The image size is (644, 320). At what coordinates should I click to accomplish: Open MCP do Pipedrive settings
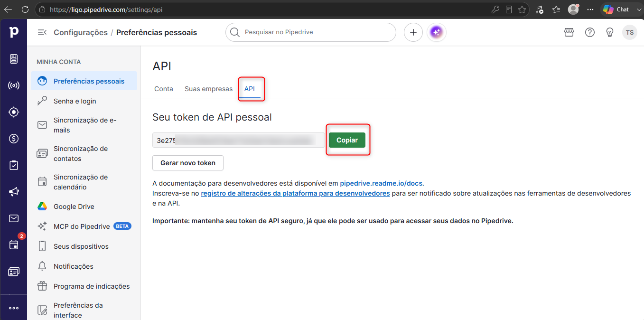click(84, 226)
